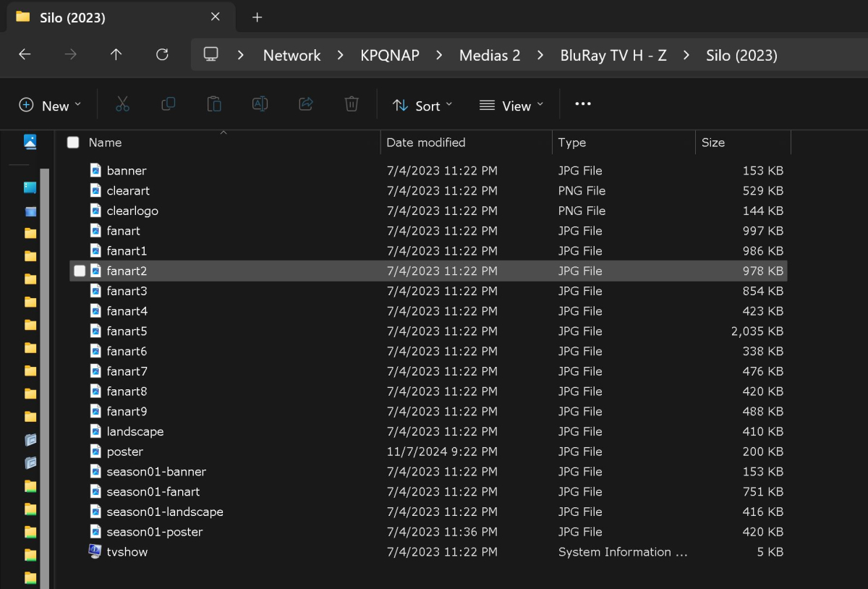Screen dimensions: 868x589
Task: Click the Copy icon in toolbar
Action: 168,105
